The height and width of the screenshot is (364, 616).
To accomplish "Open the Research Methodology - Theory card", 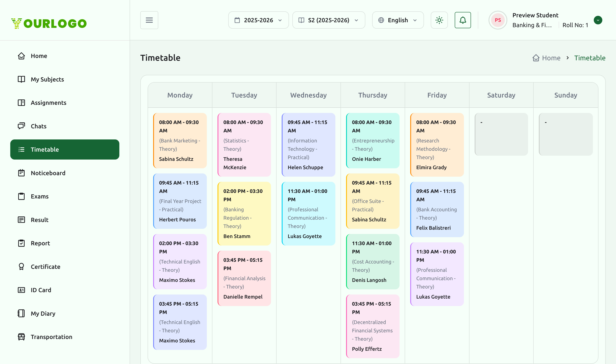I will pyautogui.click(x=437, y=145).
